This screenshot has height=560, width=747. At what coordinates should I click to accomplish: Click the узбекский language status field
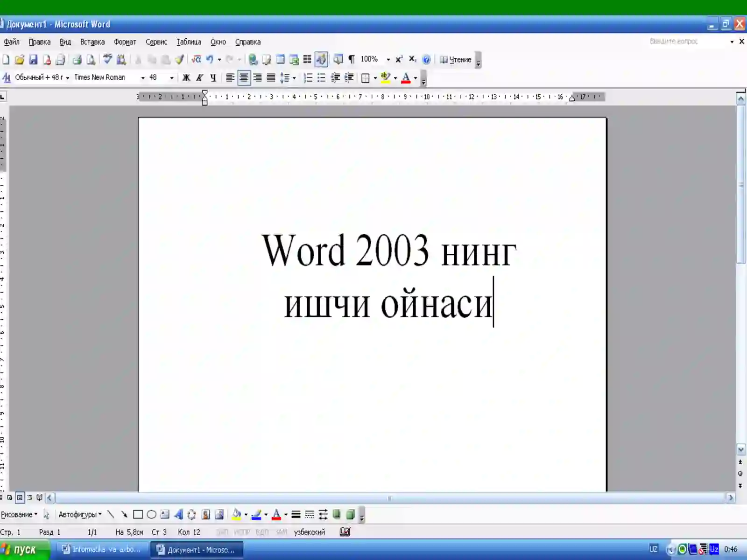[309, 532]
